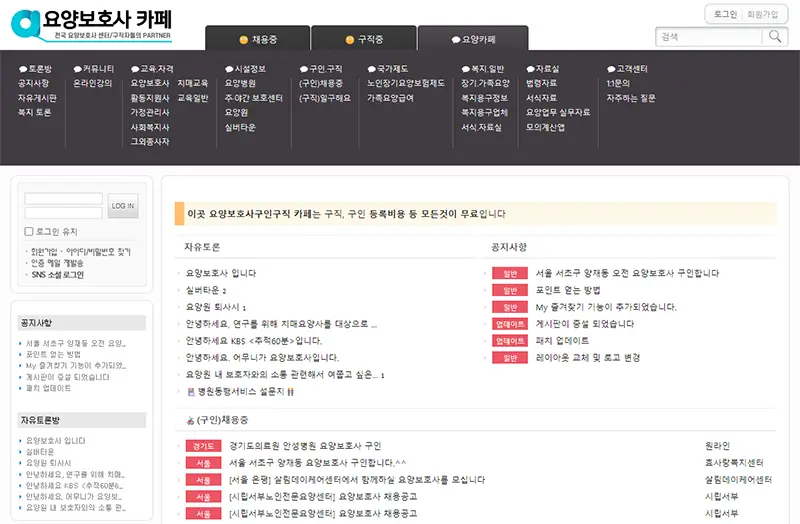Image resolution: width=800 pixels, height=524 pixels.
Task: Open the 구직중 tab
Action: [364, 39]
